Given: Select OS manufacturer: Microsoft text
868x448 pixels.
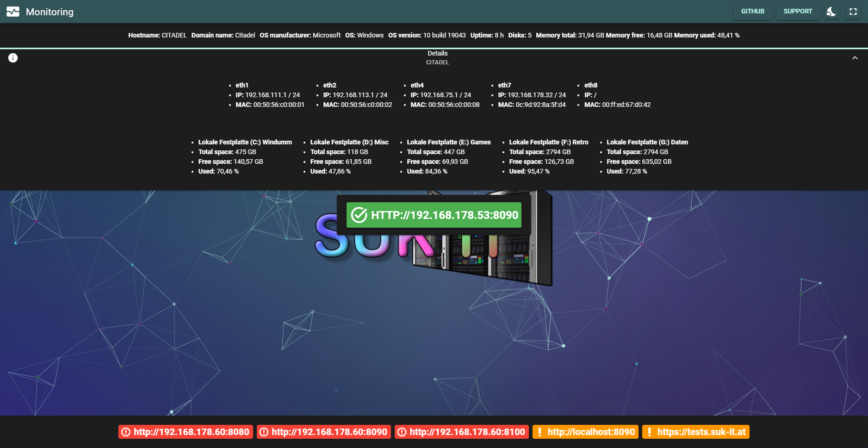Looking at the screenshot, I should pyautogui.click(x=300, y=35).
